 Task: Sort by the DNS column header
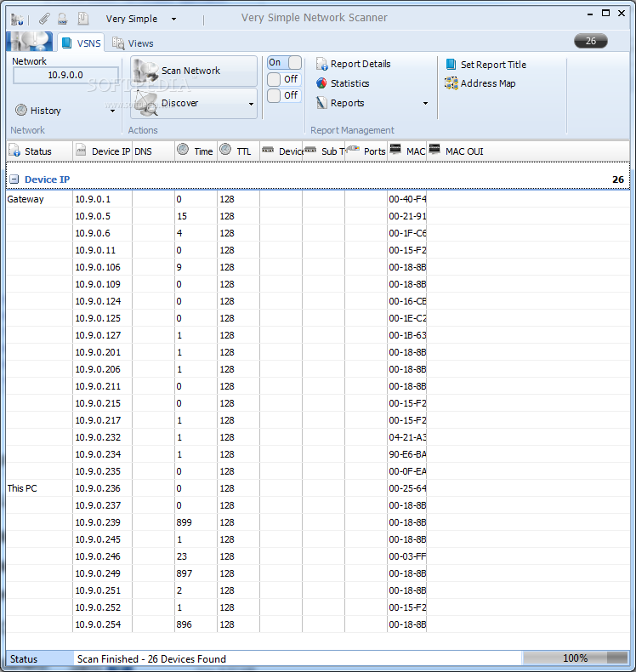point(153,151)
